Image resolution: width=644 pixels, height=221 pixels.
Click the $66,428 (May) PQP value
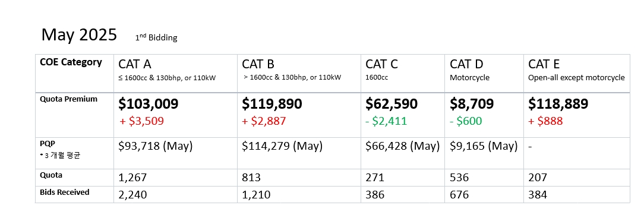coord(403,146)
